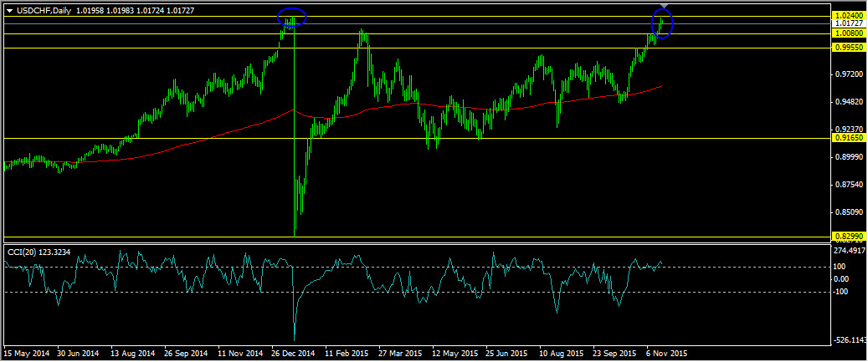Click the 0.94820 price scale value

849,102
